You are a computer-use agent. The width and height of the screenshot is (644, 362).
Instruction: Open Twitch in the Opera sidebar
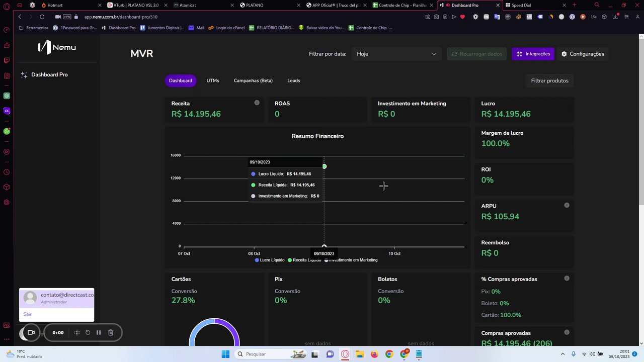(7, 60)
